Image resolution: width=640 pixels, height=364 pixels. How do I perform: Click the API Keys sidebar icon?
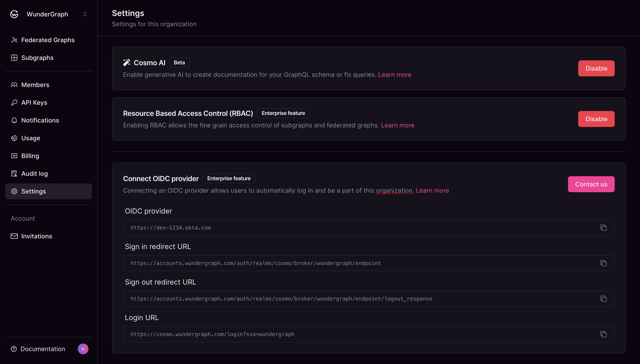14,102
